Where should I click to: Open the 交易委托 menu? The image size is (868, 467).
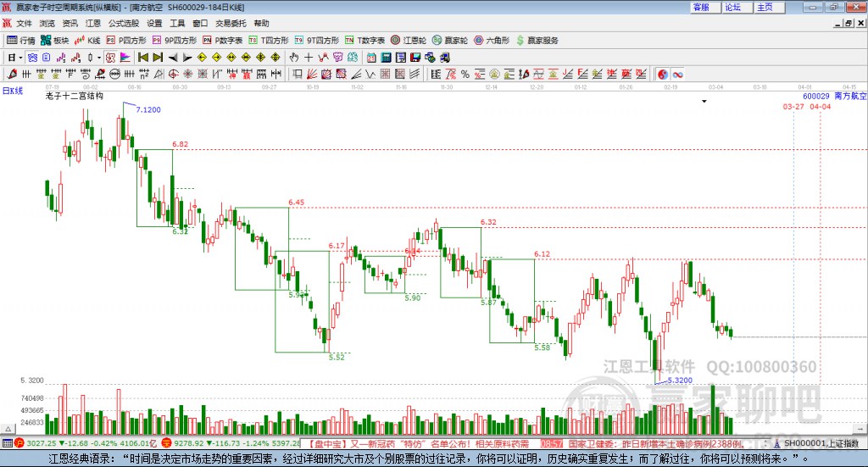tap(231, 23)
